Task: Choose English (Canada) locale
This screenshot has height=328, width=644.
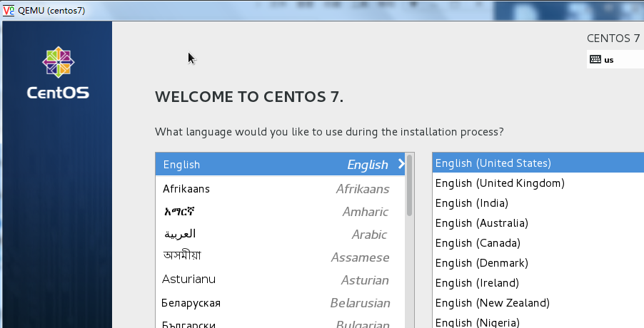Action: tap(538, 243)
